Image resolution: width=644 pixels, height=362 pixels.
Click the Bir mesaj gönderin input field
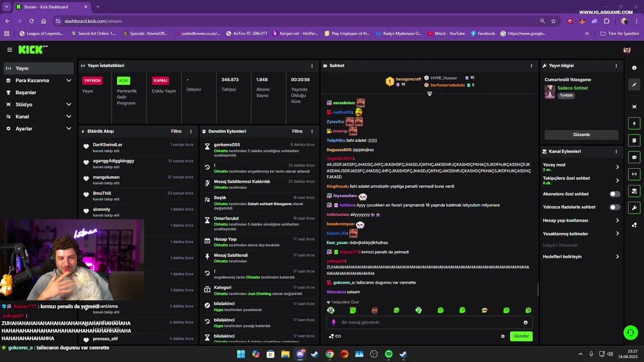point(429,322)
